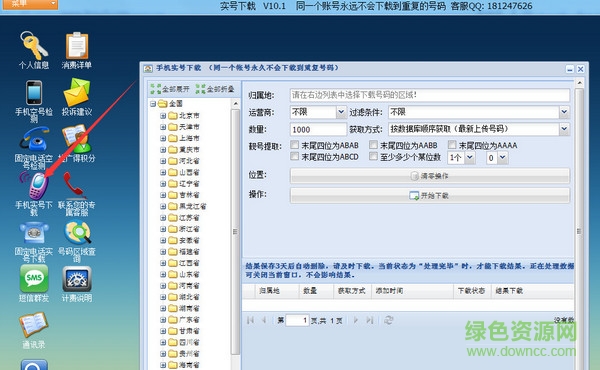600x370 pixels.
Task: Click the 开始下载 button
Action: pyautogui.click(x=430, y=196)
